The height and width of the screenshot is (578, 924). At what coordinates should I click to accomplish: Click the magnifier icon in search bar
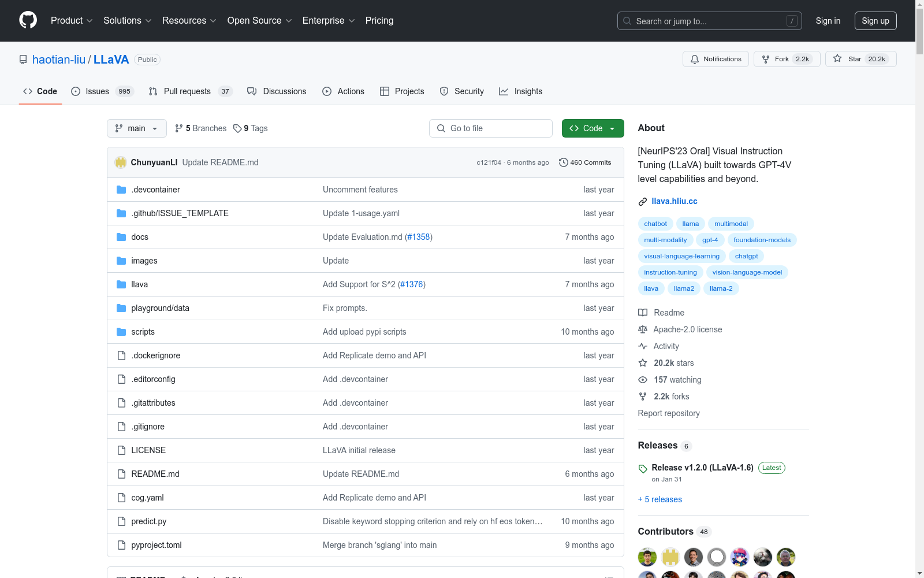[627, 21]
